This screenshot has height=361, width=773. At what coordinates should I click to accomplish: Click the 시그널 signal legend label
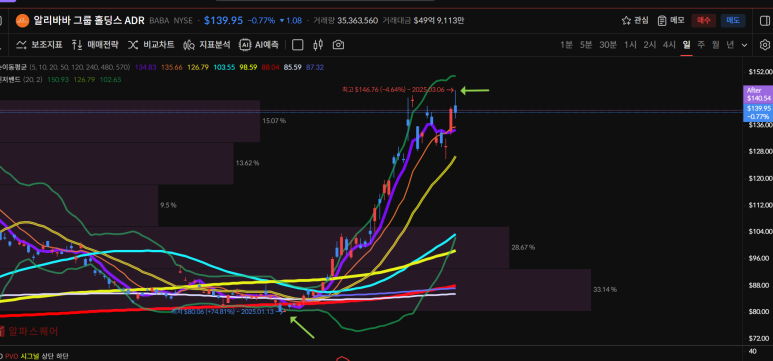point(30,356)
